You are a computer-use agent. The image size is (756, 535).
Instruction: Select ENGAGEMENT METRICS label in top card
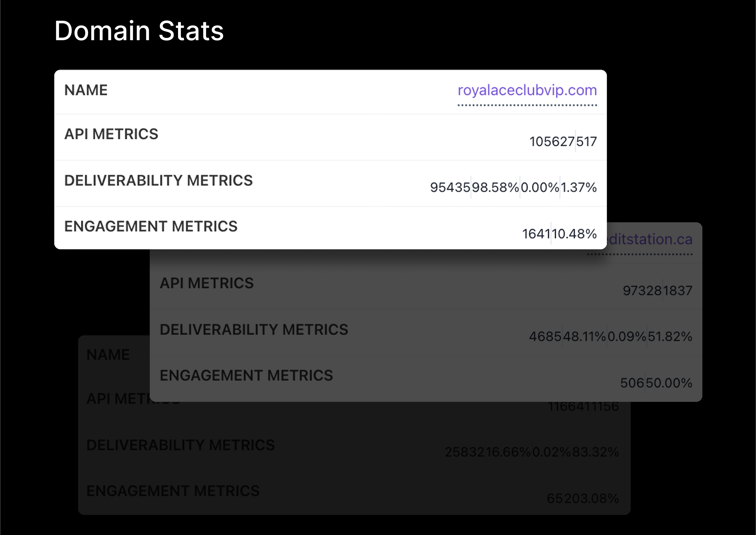coord(151,226)
